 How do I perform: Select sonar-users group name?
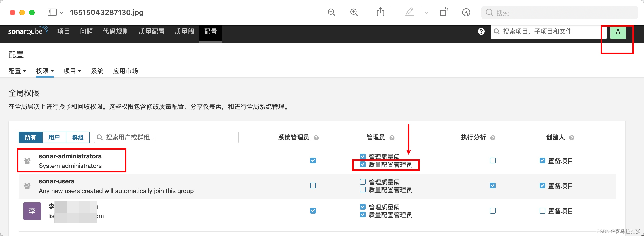point(56,181)
